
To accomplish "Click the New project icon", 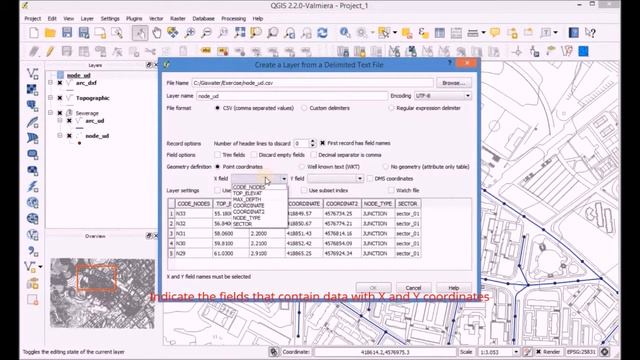I will [34, 33].
